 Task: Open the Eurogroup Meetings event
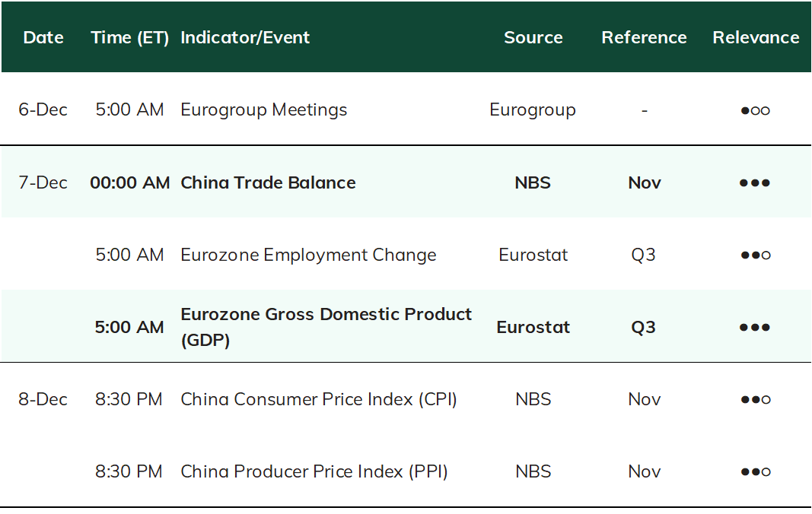pos(263,109)
